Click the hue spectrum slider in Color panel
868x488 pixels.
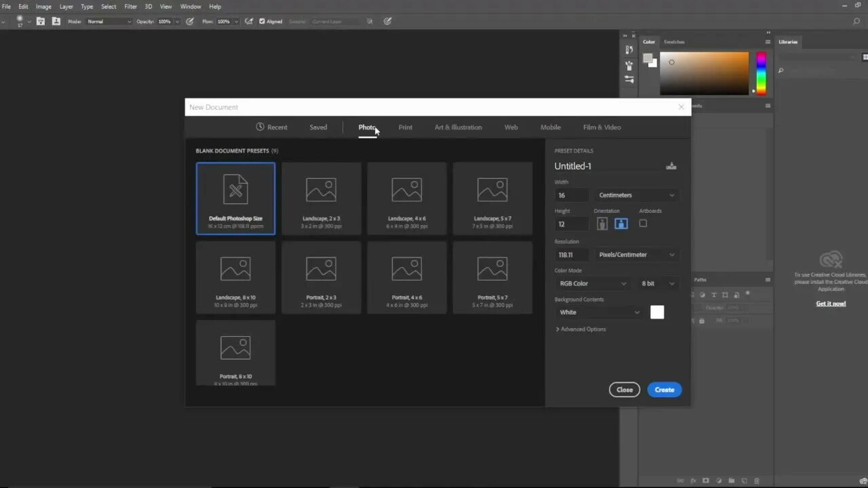point(761,73)
